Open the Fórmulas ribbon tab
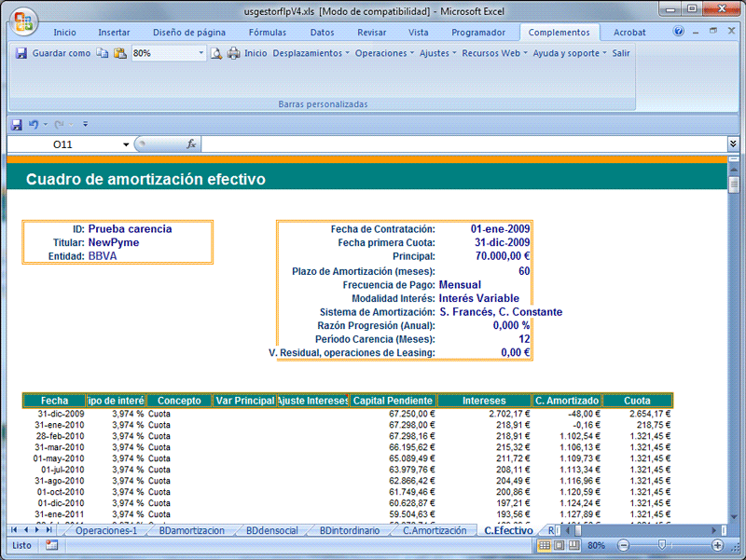Image resolution: width=746 pixels, height=560 pixels. tap(268, 33)
